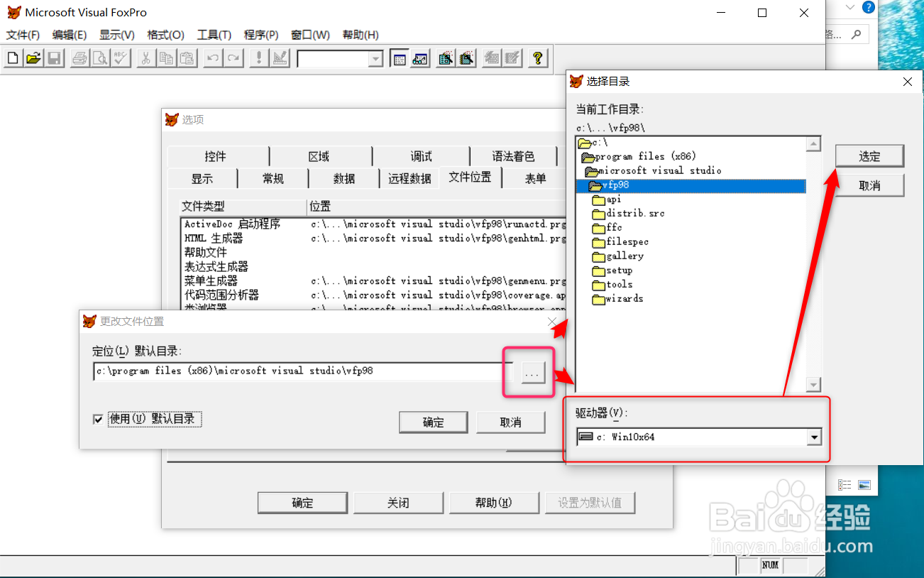Open the 窗口(W) menu

point(310,35)
